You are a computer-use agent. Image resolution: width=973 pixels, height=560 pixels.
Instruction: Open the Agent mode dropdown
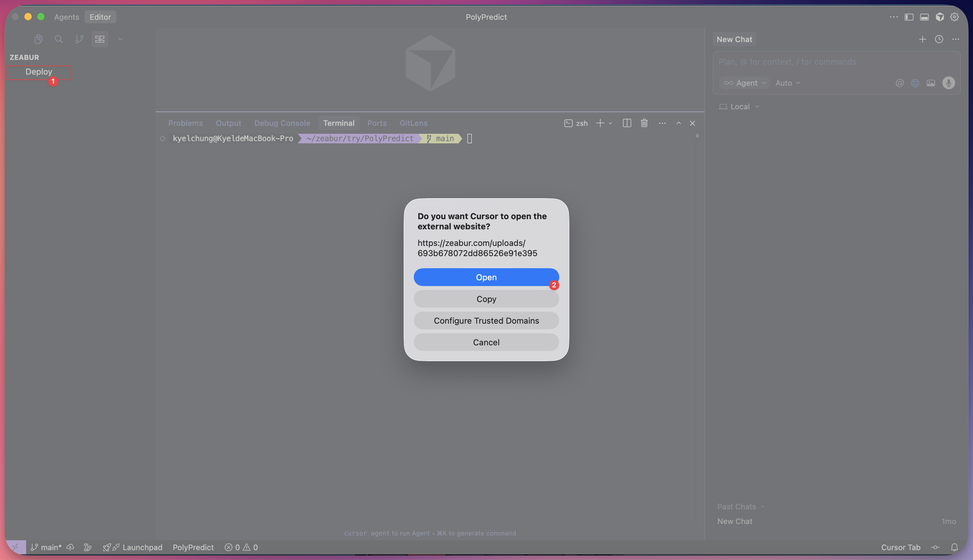coord(744,83)
